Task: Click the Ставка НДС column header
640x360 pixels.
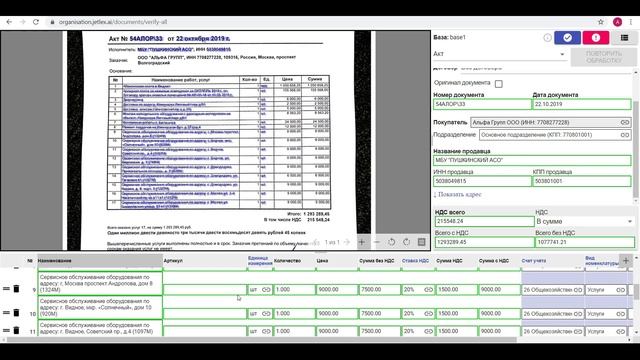Action: [416, 260]
